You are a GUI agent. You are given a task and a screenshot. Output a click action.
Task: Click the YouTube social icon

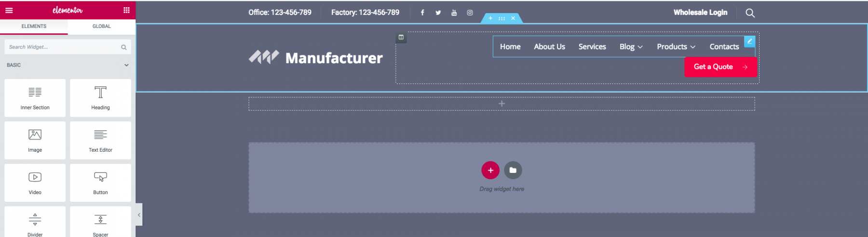pos(454,13)
